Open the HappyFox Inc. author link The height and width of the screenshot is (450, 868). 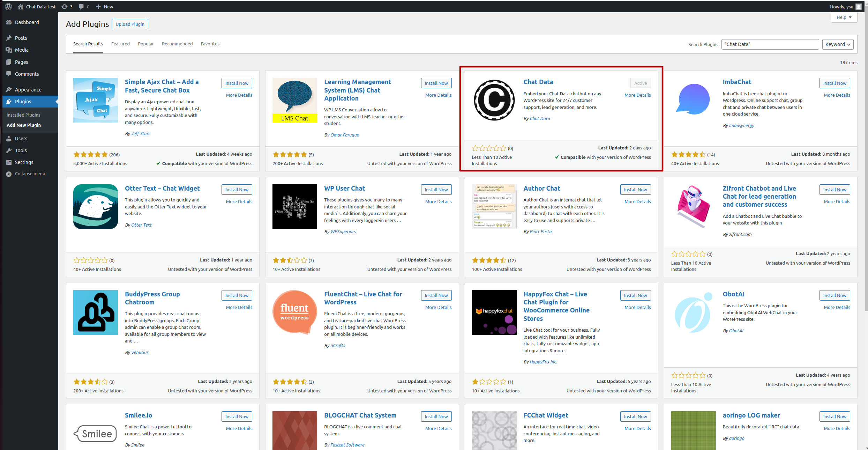pyautogui.click(x=543, y=362)
